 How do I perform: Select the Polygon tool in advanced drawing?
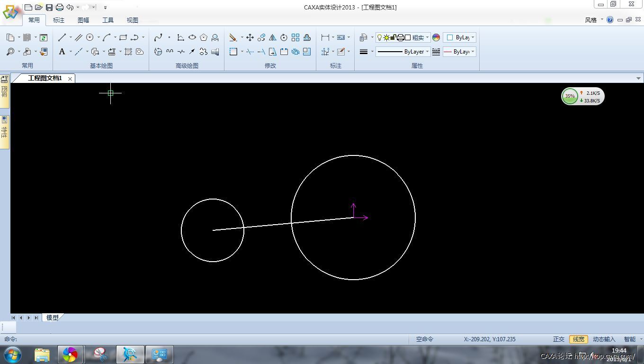[204, 37]
